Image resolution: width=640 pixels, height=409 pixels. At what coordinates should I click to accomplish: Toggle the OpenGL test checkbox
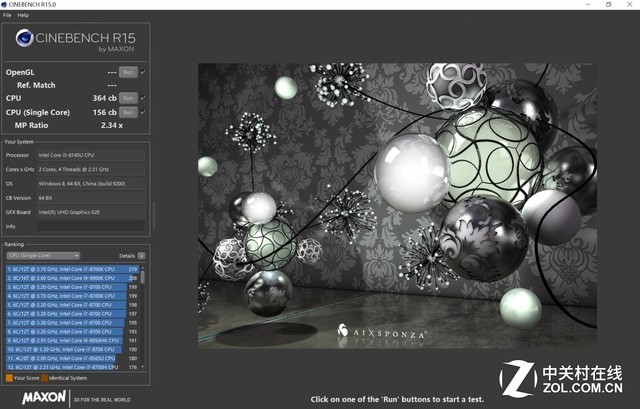click(x=142, y=72)
